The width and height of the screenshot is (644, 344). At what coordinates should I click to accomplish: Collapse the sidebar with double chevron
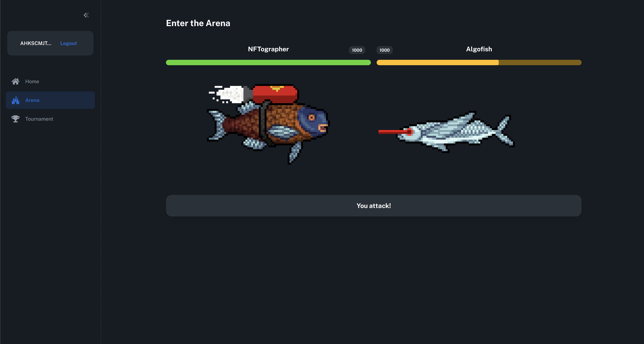[86, 15]
